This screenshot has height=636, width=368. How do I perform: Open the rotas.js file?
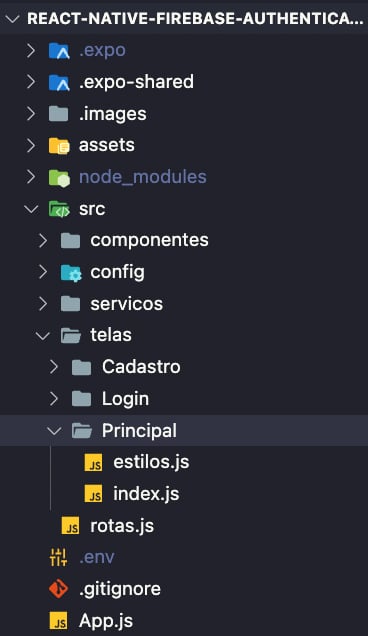(x=122, y=526)
